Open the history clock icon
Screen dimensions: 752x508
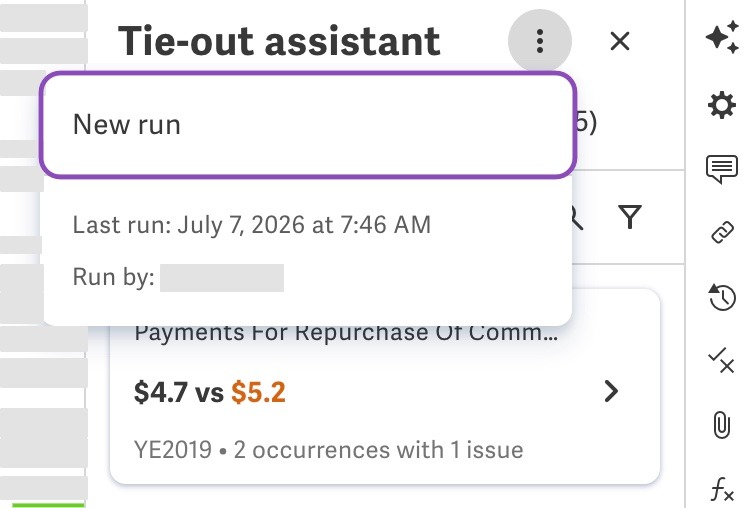coord(722,297)
